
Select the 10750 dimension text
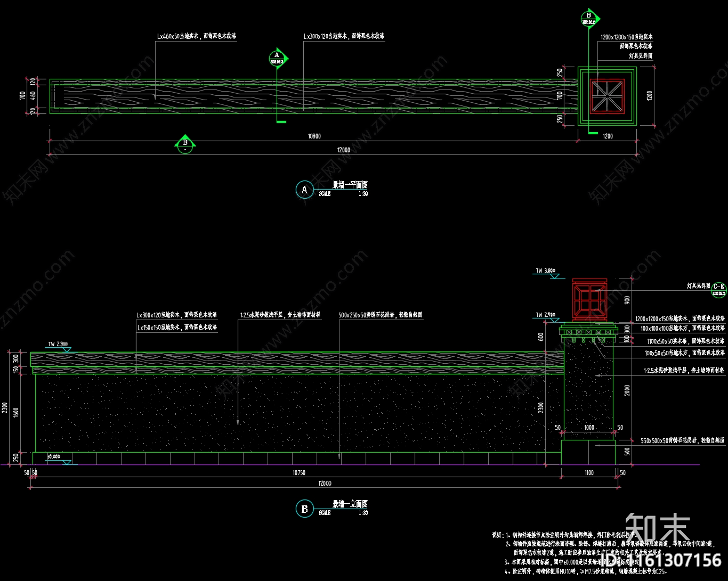pos(299,473)
